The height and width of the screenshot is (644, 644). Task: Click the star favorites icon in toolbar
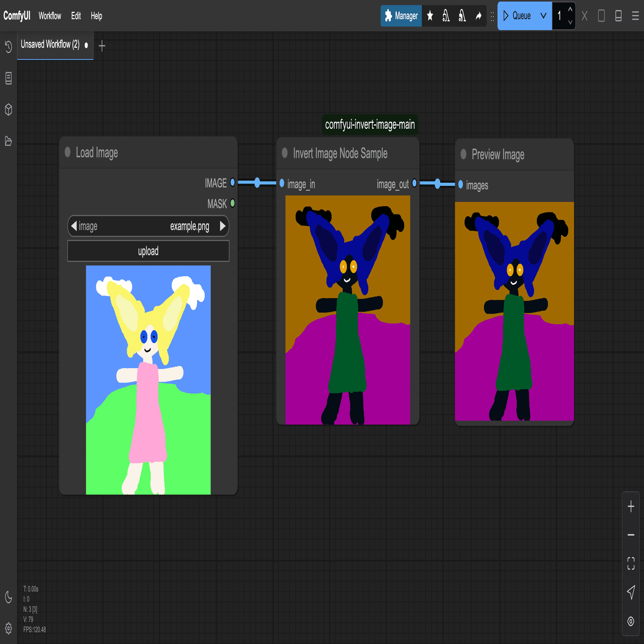tap(430, 16)
